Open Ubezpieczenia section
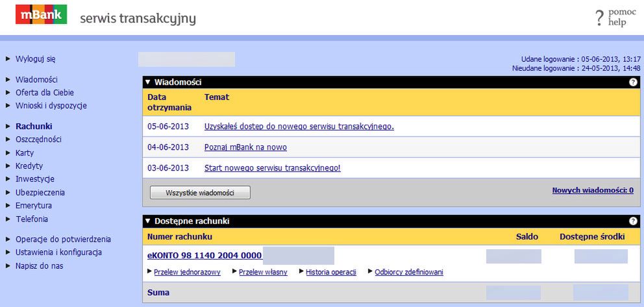 point(40,193)
